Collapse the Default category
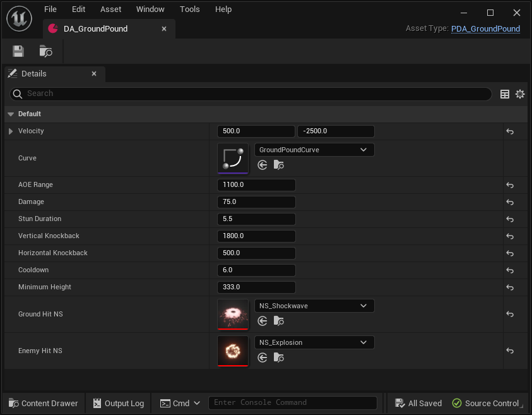The height and width of the screenshot is (415, 532). click(x=11, y=114)
